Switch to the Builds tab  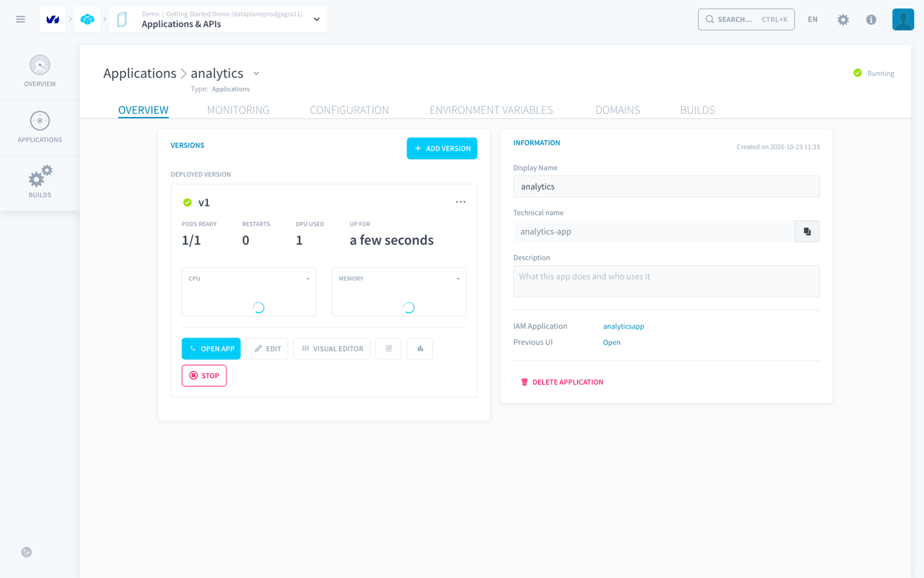point(698,110)
